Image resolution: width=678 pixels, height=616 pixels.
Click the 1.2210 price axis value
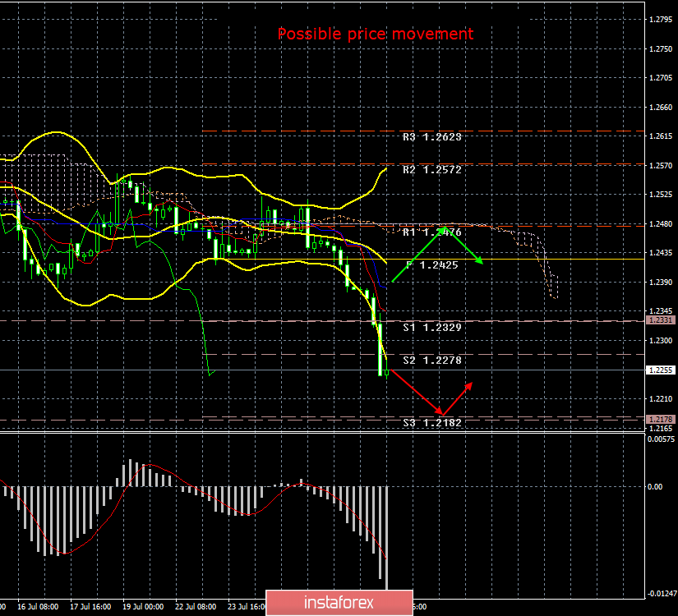(661, 399)
